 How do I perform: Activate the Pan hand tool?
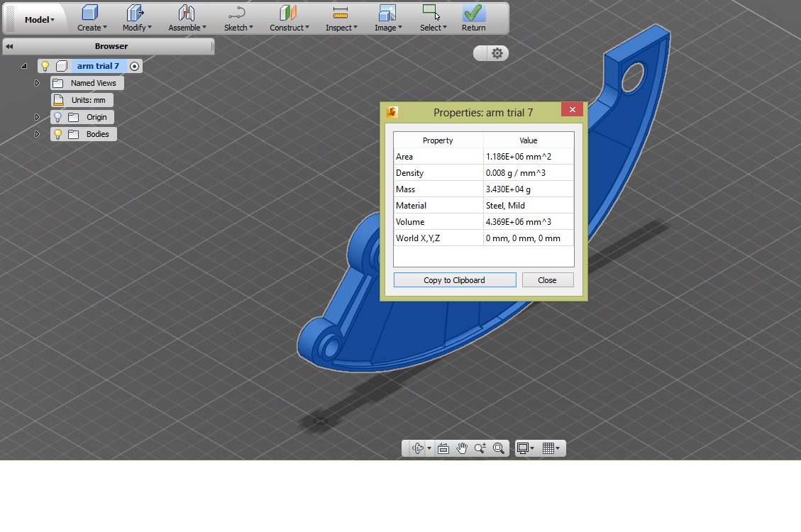click(462, 448)
